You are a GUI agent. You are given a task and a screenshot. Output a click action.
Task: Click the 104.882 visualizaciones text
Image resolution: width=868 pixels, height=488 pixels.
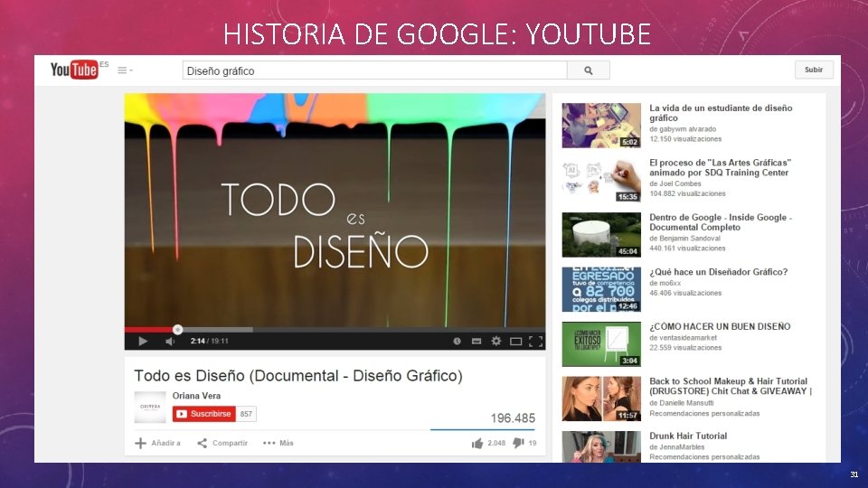tap(687, 193)
